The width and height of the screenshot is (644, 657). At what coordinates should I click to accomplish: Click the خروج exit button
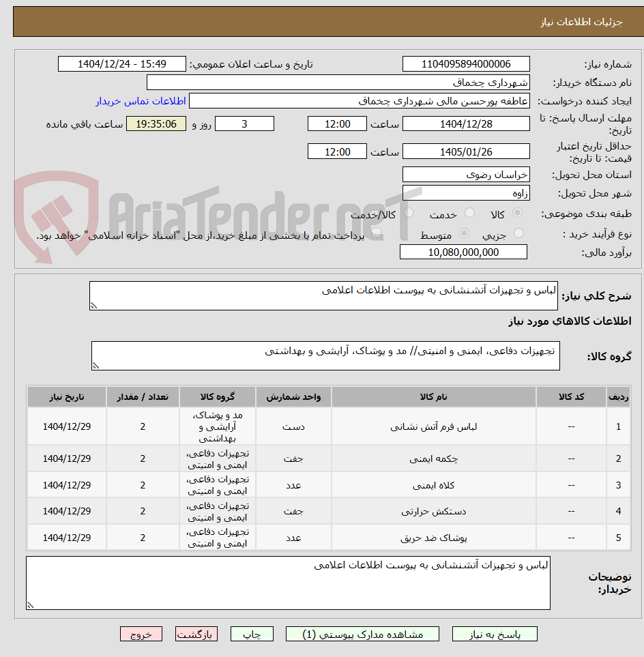point(141,634)
